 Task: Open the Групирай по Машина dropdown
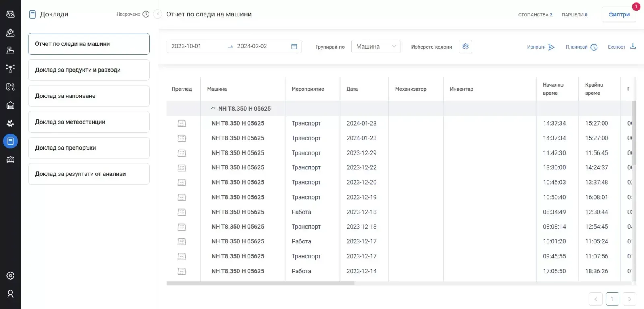point(376,47)
